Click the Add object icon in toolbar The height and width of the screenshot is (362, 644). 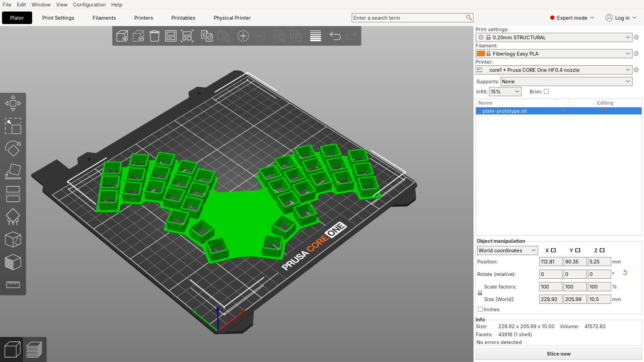click(x=122, y=36)
